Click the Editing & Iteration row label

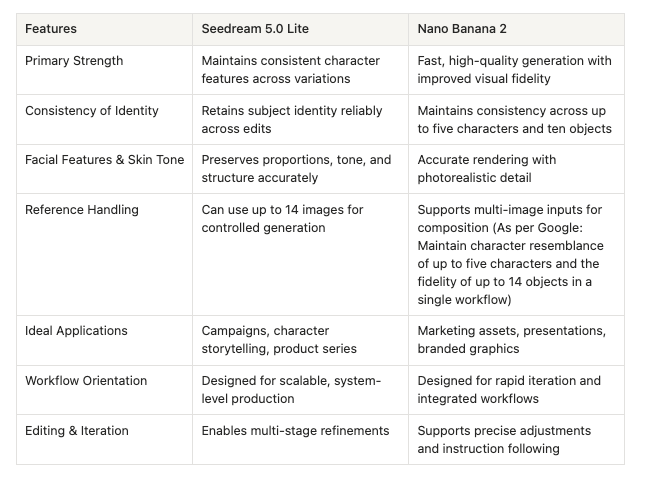[x=77, y=431]
